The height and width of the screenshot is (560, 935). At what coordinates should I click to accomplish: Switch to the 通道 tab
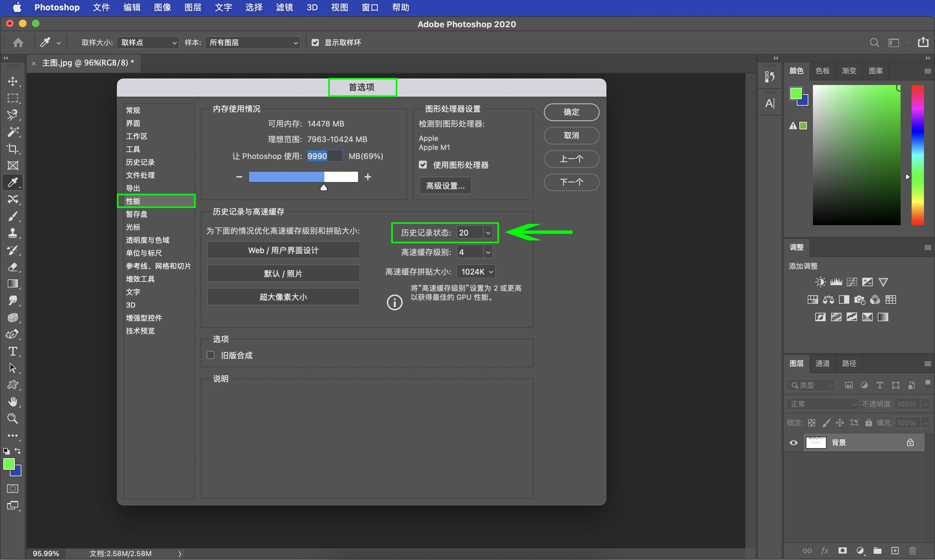click(x=823, y=363)
